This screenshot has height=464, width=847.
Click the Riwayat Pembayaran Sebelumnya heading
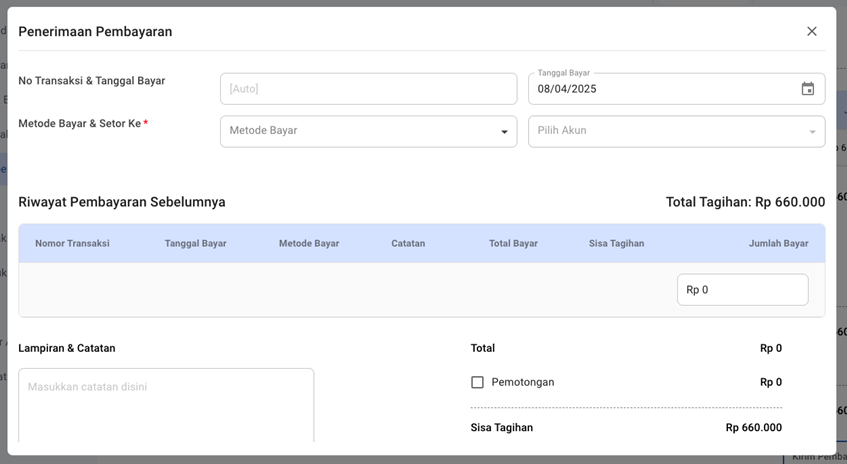[x=122, y=202]
